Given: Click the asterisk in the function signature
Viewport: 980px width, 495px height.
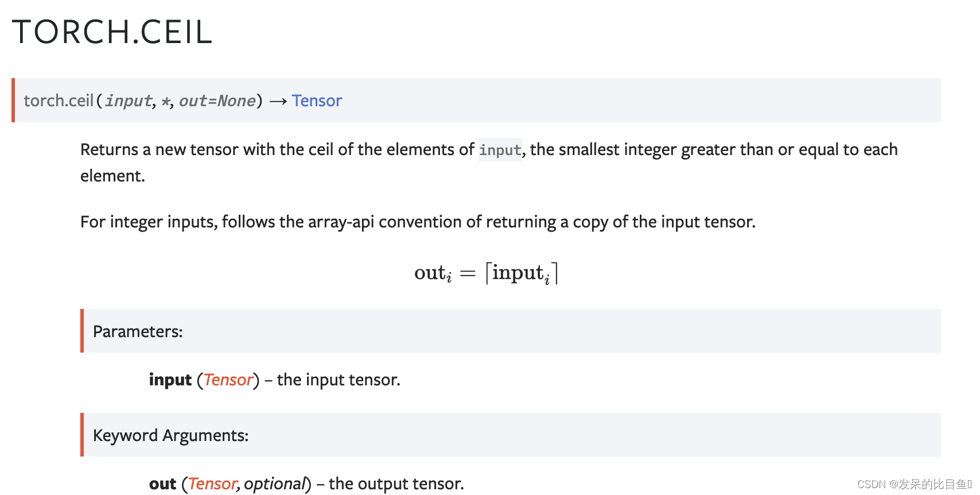Looking at the screenshot, I should 165,102.
